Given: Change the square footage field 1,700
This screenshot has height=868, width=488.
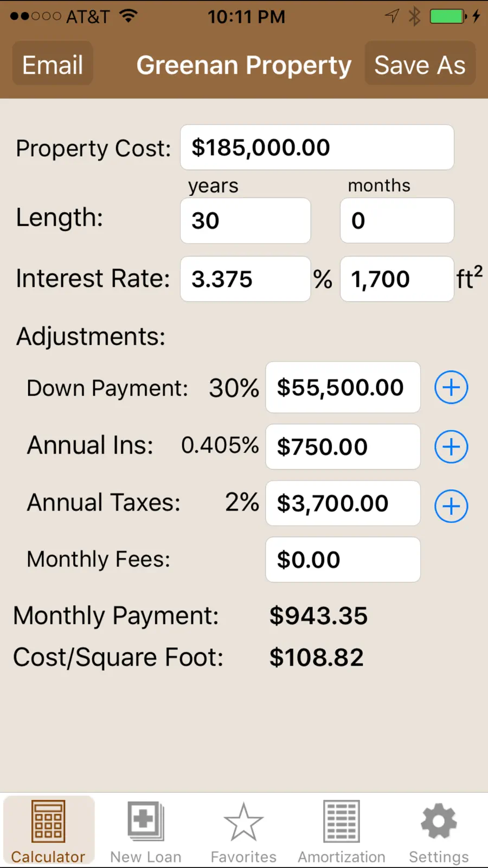Looking at the screenshot, I should (x=397, y=279).
